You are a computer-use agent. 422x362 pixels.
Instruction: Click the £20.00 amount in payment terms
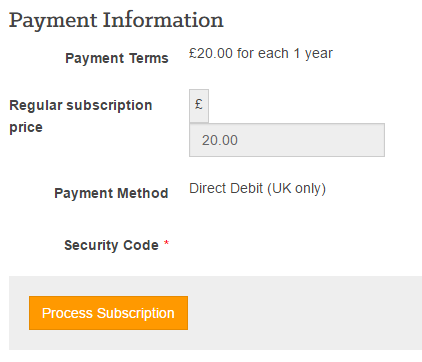click(x=211, y=53)
